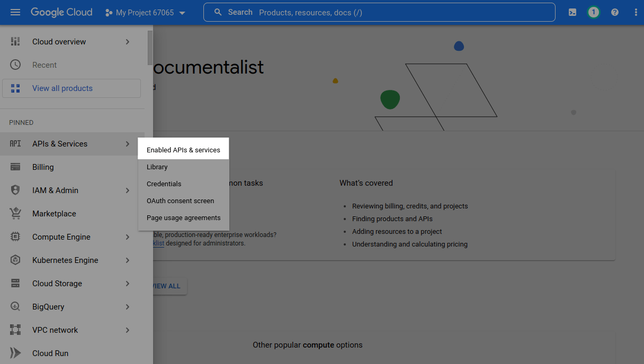The image size is (644, 364).
Task: Expand the IAM & Admin submenu arrow
Action: [x=128, y=190]
